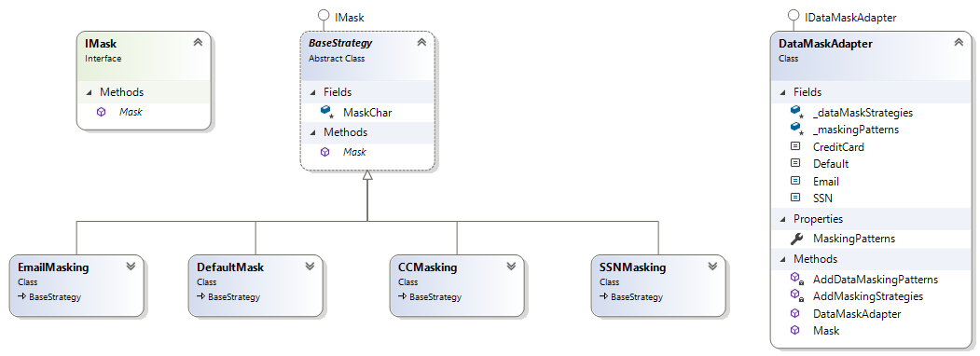Select the MaskChar field icon in BaseStrategy

coord(327,113)
